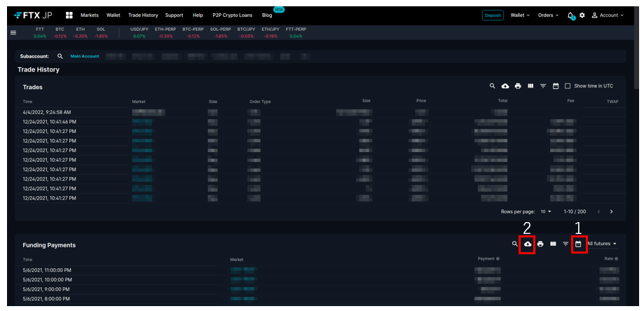Open the Help menu item
Viewport: 644px width, 311px height.
(x=198, y=15)
